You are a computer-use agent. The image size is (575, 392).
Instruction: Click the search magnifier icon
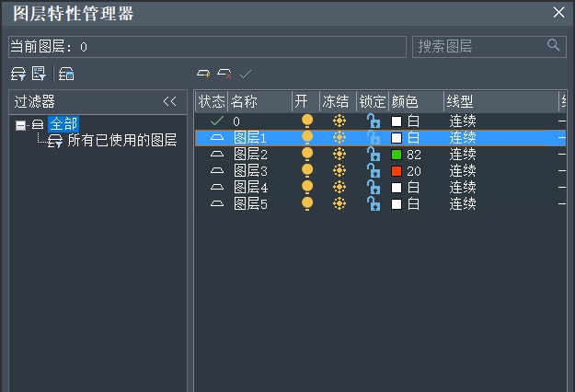pyautogui.click(x=554, y=45)
